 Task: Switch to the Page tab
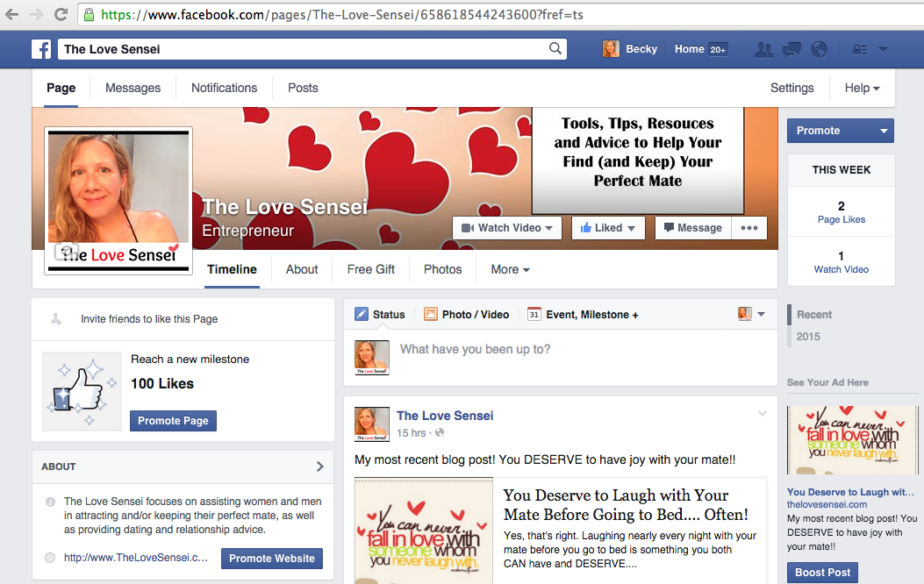click(x=61, y=88)
